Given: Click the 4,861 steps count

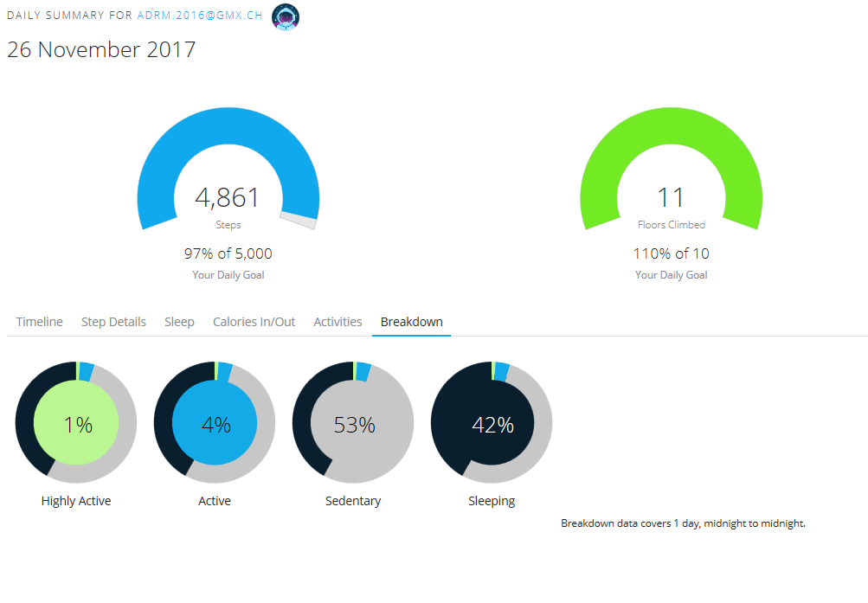Looking at the screenshot, I should point(228,198).
